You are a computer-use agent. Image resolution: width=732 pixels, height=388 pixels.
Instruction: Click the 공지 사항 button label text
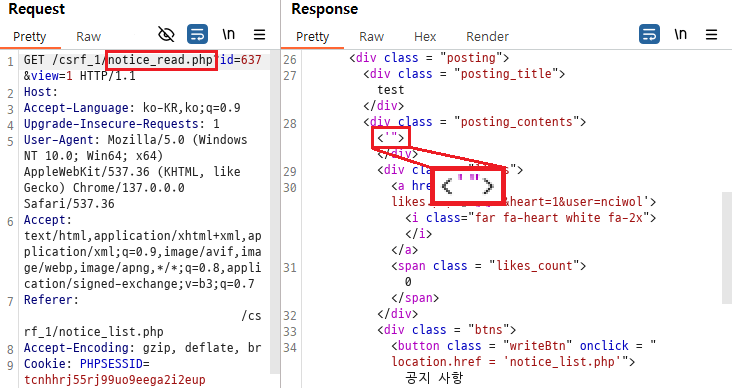434,378
